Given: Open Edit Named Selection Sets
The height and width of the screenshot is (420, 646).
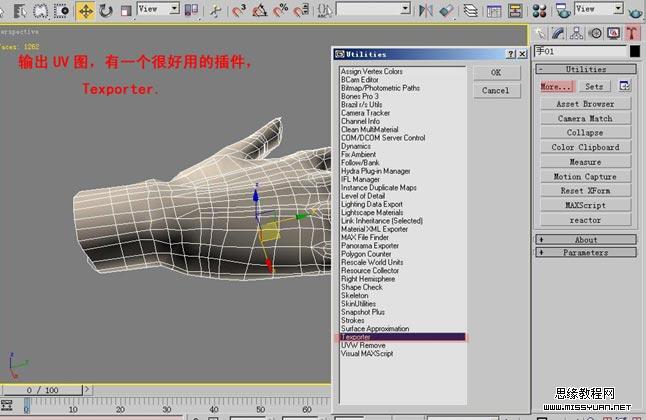Looking at the screenshot, I should [325, 10].
